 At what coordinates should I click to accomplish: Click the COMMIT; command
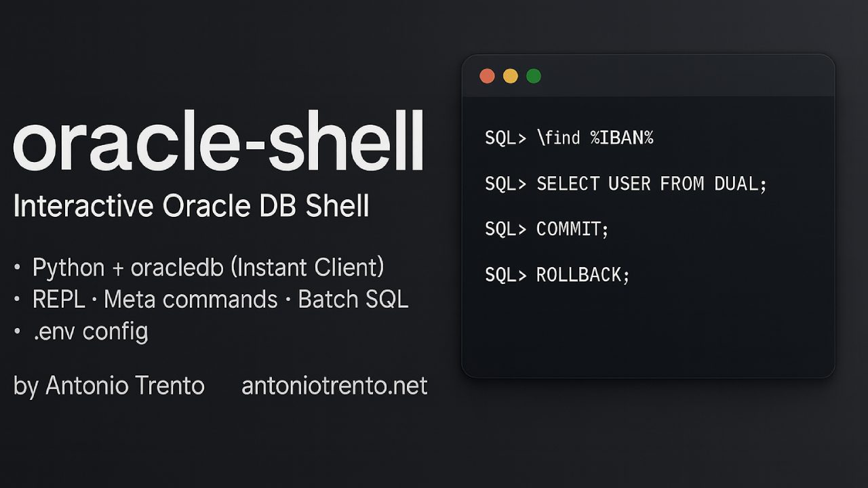coord(572,229)
